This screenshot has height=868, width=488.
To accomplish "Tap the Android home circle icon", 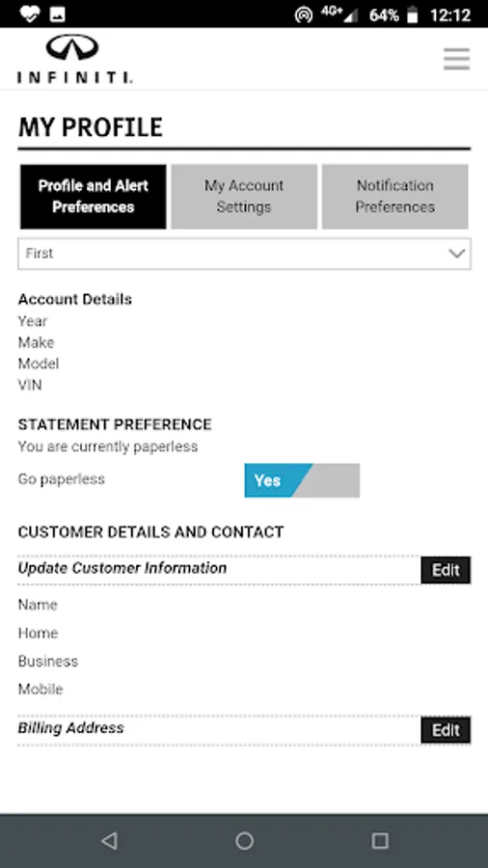I will (244, 841).
